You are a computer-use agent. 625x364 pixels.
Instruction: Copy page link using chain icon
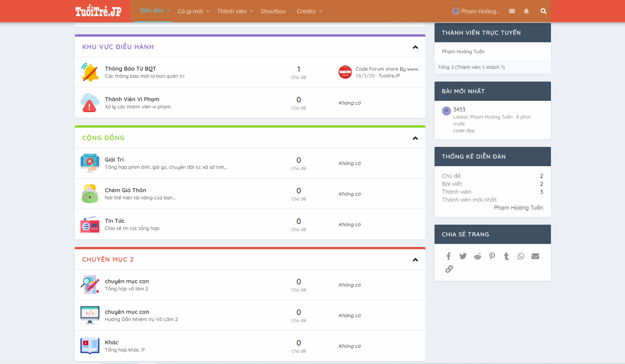coord(449,269)
